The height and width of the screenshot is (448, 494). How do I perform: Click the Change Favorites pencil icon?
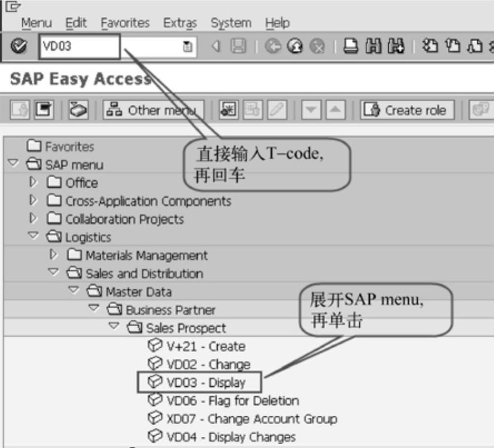(x=277, y=110)
